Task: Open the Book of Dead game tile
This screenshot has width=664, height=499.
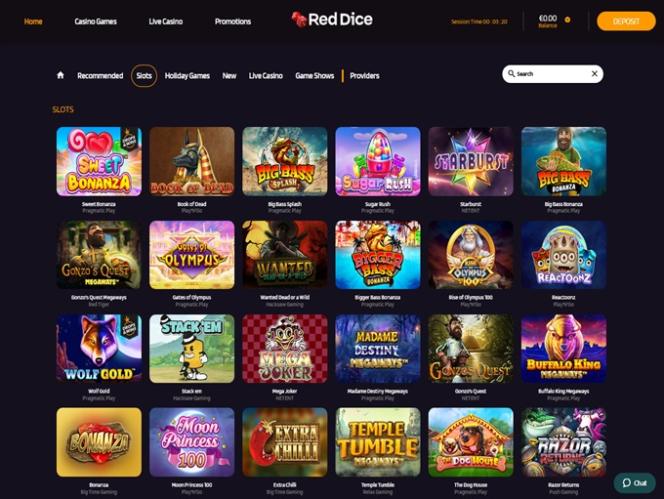Action: pos(191,161)
